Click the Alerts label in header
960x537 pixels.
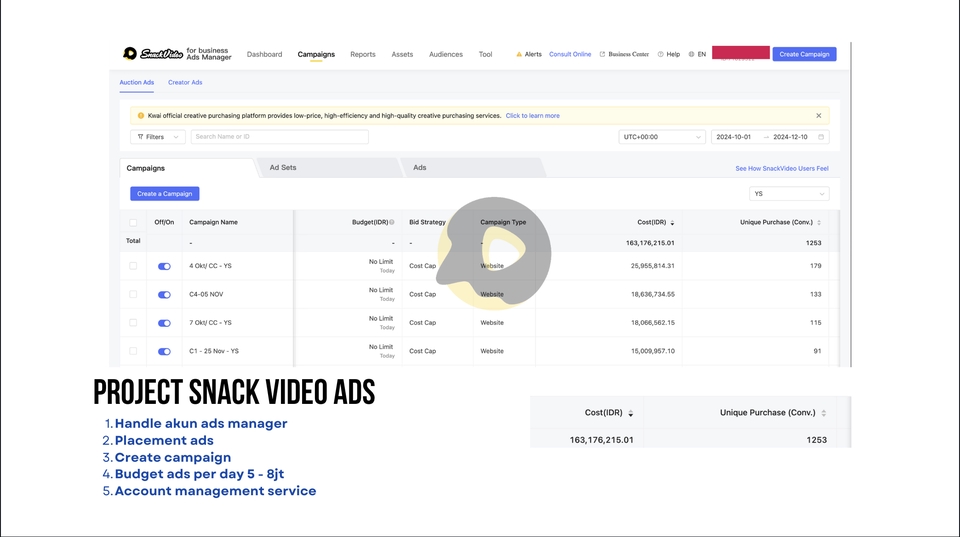point(533,54)
